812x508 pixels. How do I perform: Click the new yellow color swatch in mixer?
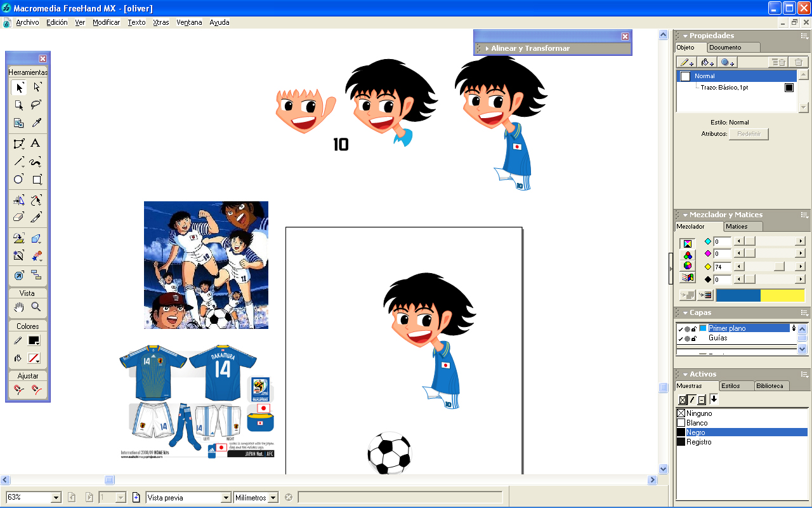click(782, 295)
